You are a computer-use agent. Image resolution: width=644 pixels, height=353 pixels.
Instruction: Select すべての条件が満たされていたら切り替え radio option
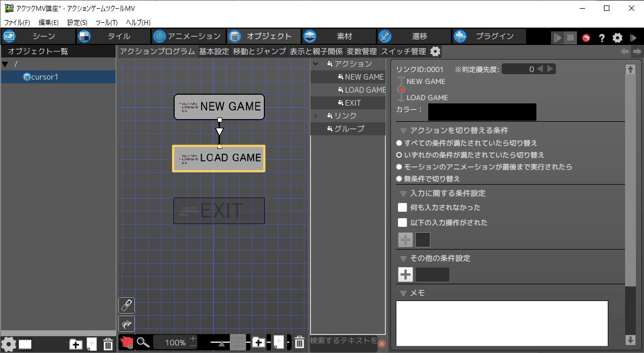click(x=400, y=143)
